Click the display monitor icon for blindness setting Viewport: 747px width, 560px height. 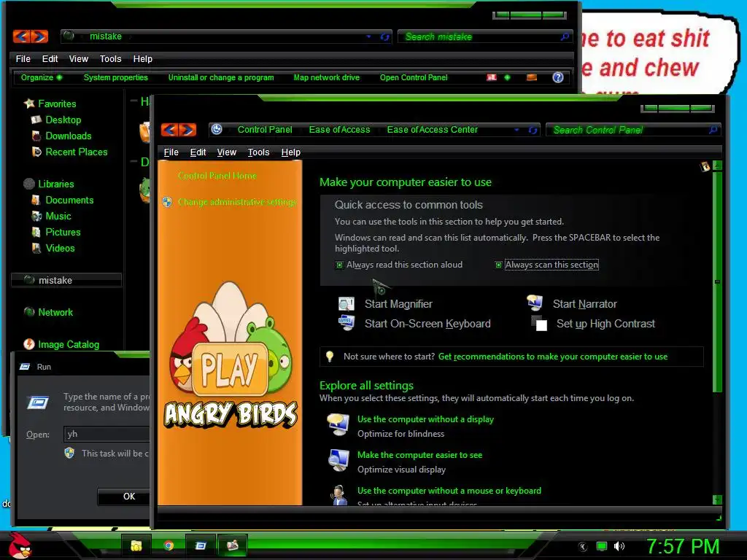338,425
